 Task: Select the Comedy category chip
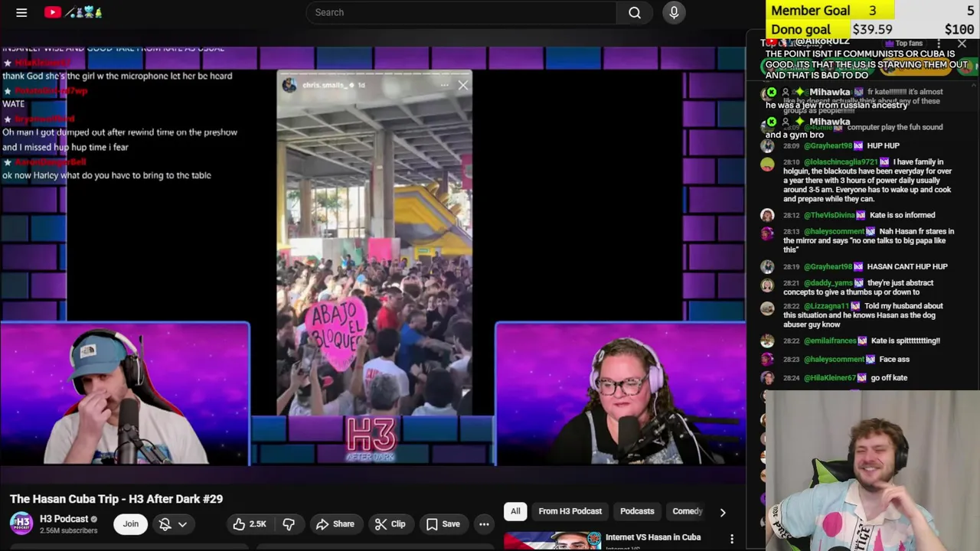pyautogui.click(x=687, y=511)
